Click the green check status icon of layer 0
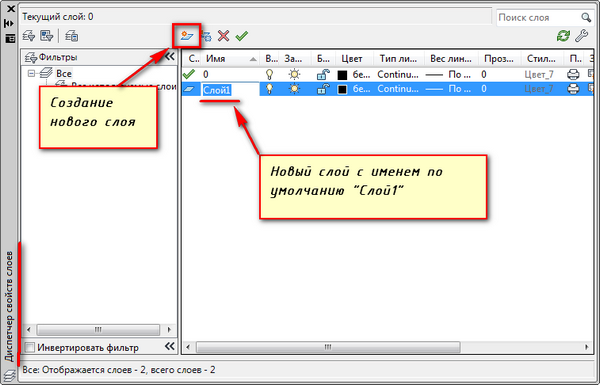This screenshot has height=385, width=600. pyautogui.click(x=189, y=73)
